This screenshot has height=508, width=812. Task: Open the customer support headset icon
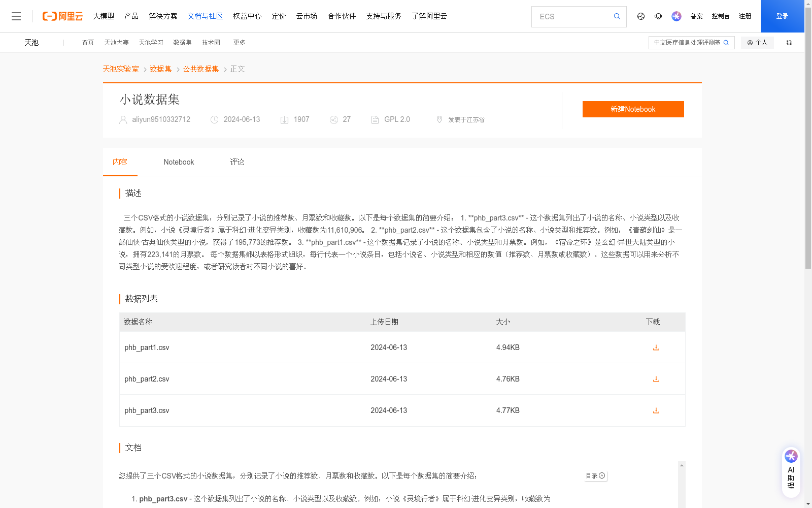tap(658, 16)
